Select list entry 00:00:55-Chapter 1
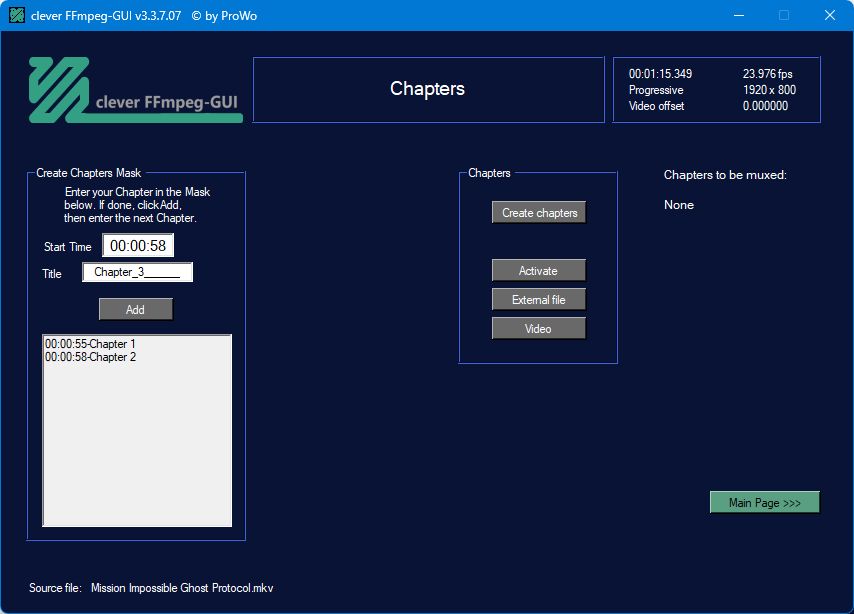Screen dimensions: 854x614 [90, 344]
